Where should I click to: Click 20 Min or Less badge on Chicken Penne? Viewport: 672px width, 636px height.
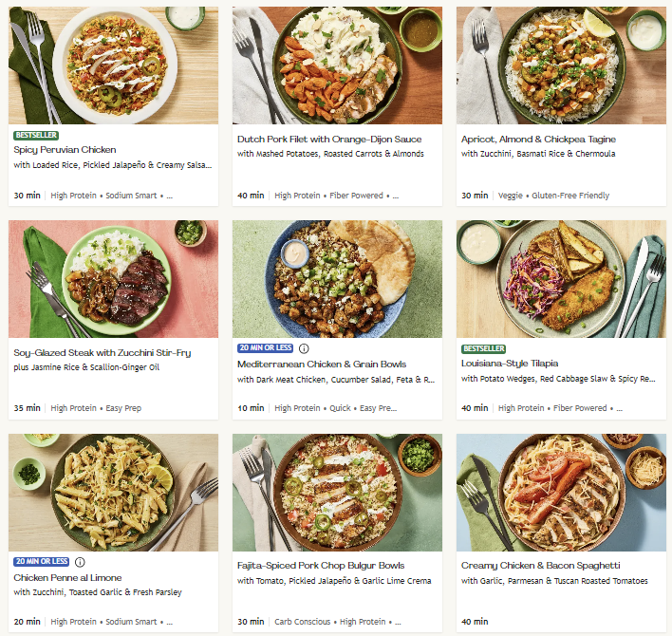pyautogui.click(x=42, y=562)
